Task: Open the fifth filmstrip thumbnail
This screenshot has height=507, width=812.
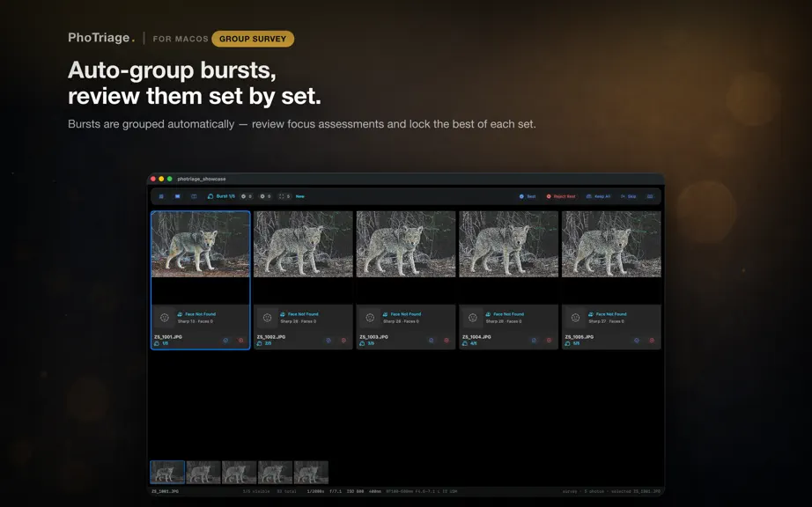Action: pyautogui.click(x=311, y=472)
